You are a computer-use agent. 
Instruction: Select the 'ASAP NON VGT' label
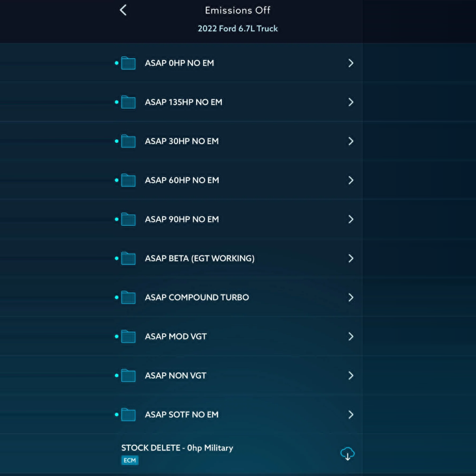point(175,376)
